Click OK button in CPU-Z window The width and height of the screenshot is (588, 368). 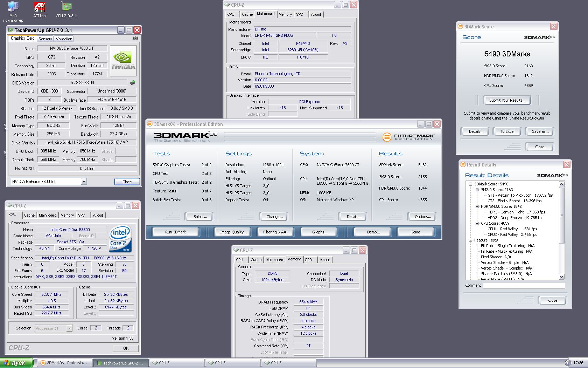[x=126, y=348]
